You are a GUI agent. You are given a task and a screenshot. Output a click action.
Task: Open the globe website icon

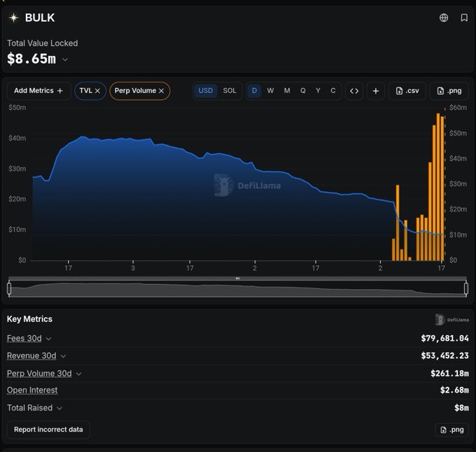(x=444, y=18)
